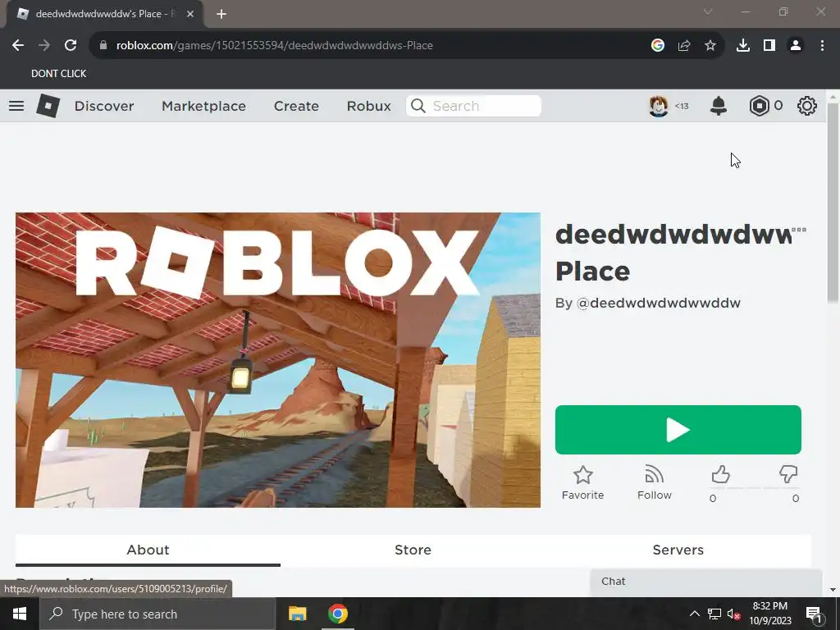Open Chrome downloads
840x630 pixels.
[743, 46]
